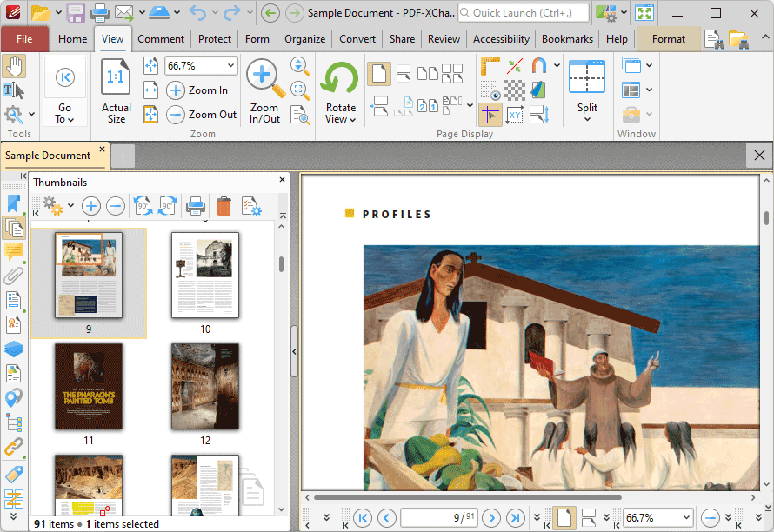Switch to the Home tab

pos(72,39)
